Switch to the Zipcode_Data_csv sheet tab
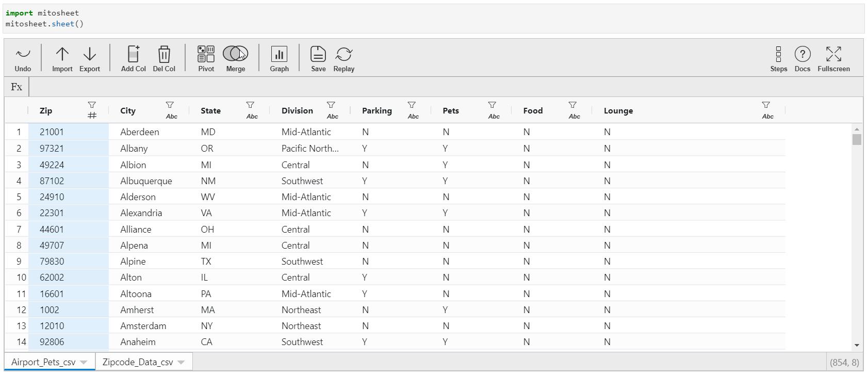The image size is (868, 375). pyautogui.click(x=138, y=362)
